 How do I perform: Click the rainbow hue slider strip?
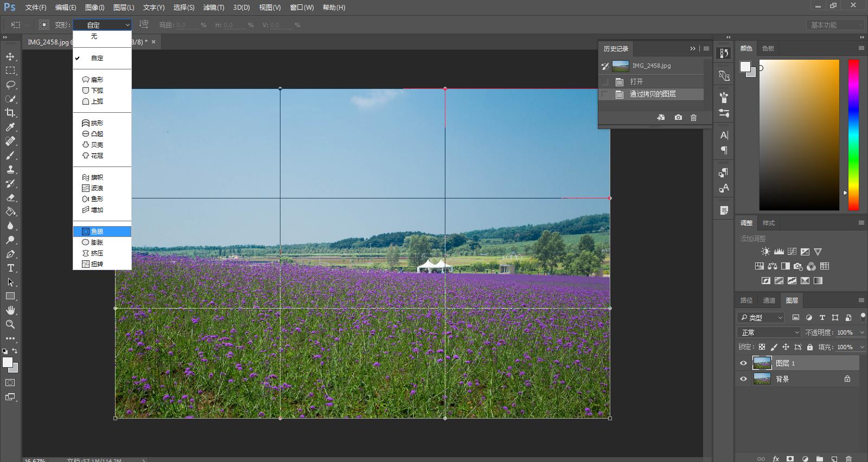coord(853,134)
